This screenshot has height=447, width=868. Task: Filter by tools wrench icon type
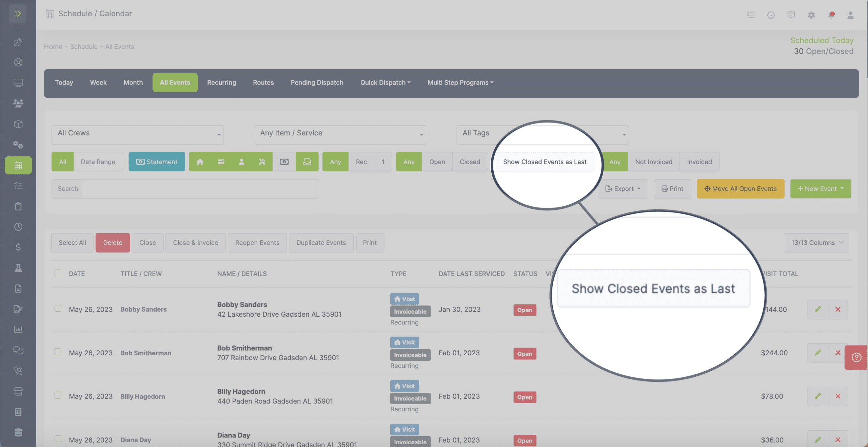pyautogui.click(x=262, y=162)
